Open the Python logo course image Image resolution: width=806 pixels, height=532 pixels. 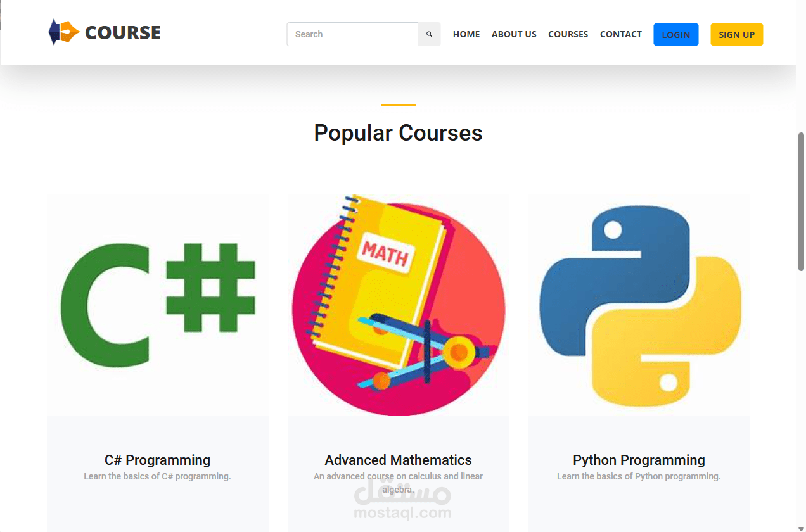pyautogui.click(x=639, y=305)
